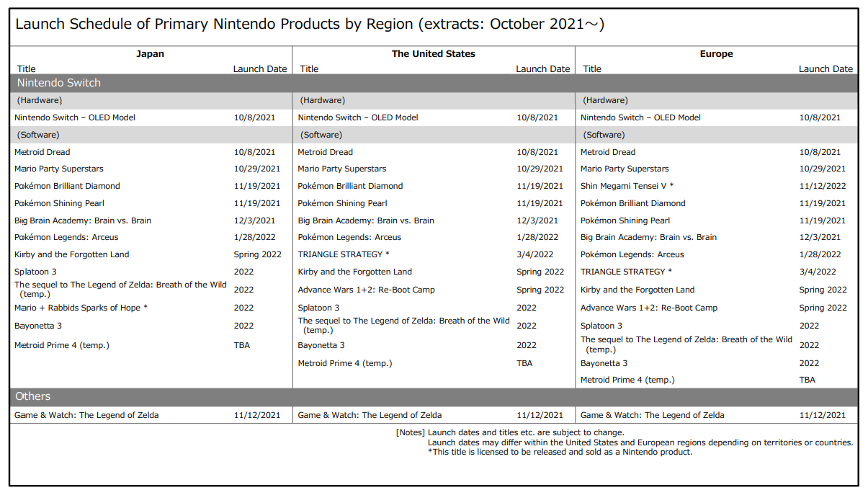Click the TBA date for Metroid Prime 4 under Japan
868x490 pixels.
[242, 345]
